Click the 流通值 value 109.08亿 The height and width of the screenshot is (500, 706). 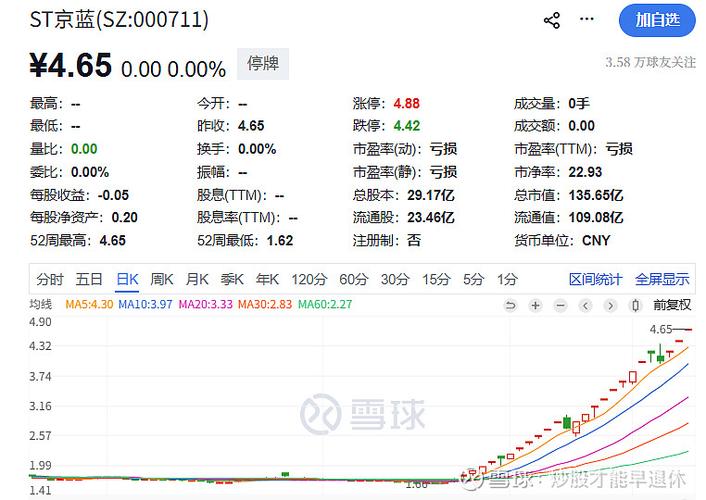(x=596, y=218)
